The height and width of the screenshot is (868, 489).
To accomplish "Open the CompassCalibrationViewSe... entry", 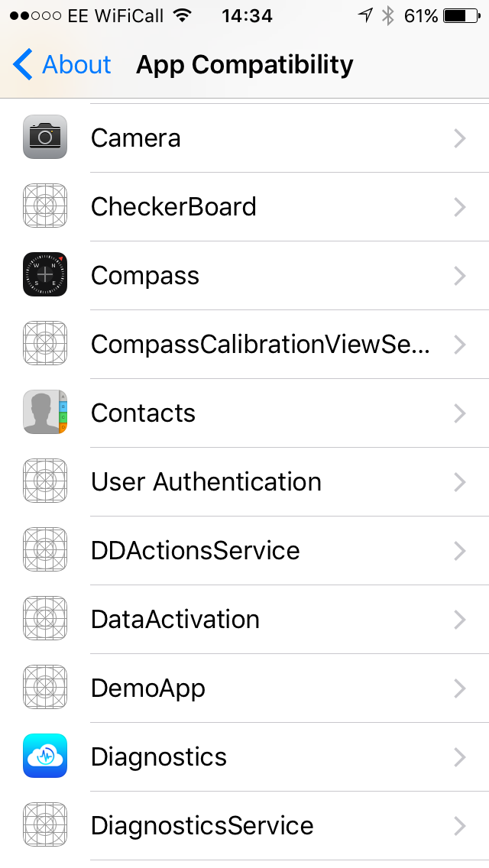I will click(260, 344).
